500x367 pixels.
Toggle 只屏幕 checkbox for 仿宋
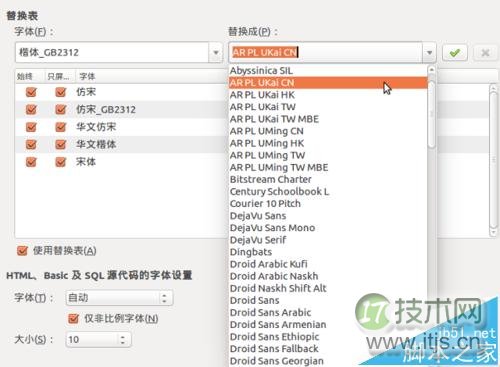60,92
